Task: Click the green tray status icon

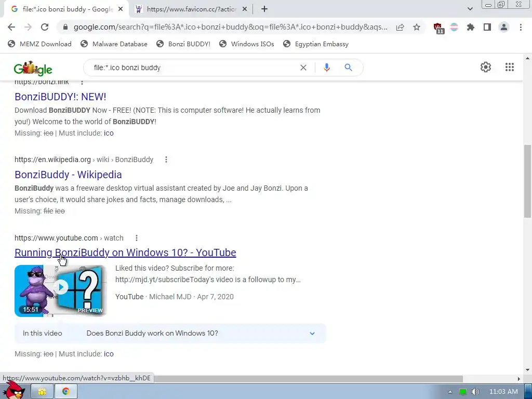Action: pos(462,392)
